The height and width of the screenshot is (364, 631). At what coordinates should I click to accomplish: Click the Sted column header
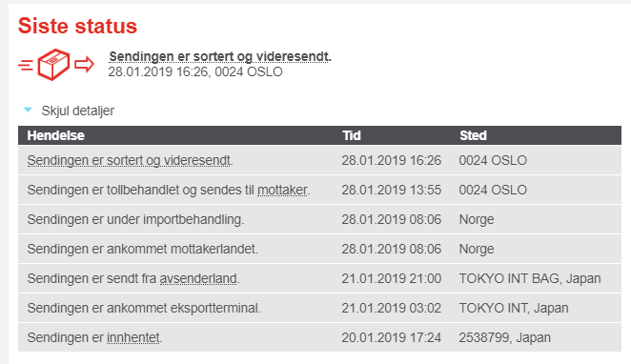click(473, 135)
